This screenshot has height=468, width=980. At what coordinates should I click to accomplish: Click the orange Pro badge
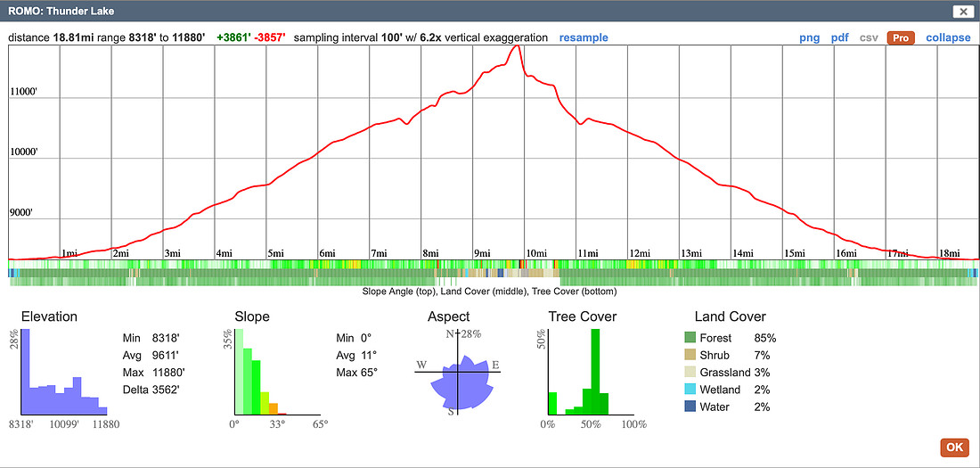[901, 37]
